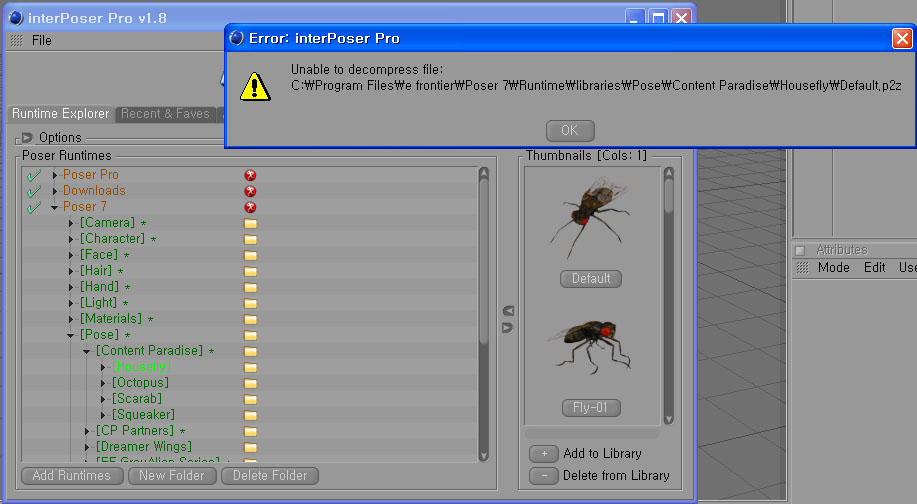Screen dimensions: 917x504
Task: Click the red remove icon beside Poser Pro
Action: click(250, 175)
